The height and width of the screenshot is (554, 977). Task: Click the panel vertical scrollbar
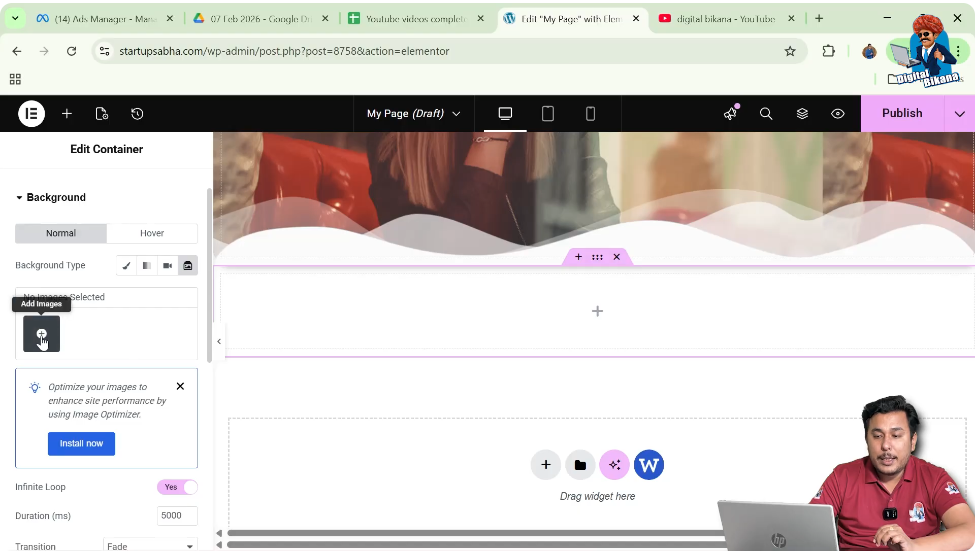(x=209, y=274)
